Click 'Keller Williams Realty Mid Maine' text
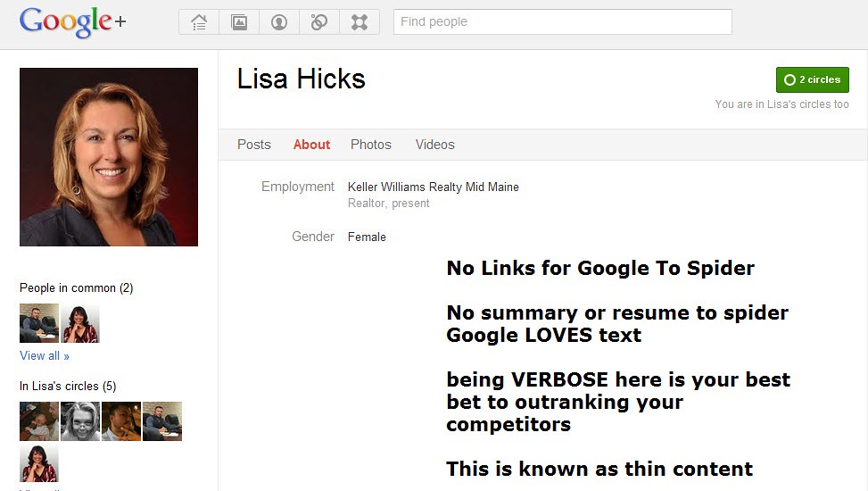Viewport: 868px width, 491px height. click(x=434, y=187)
